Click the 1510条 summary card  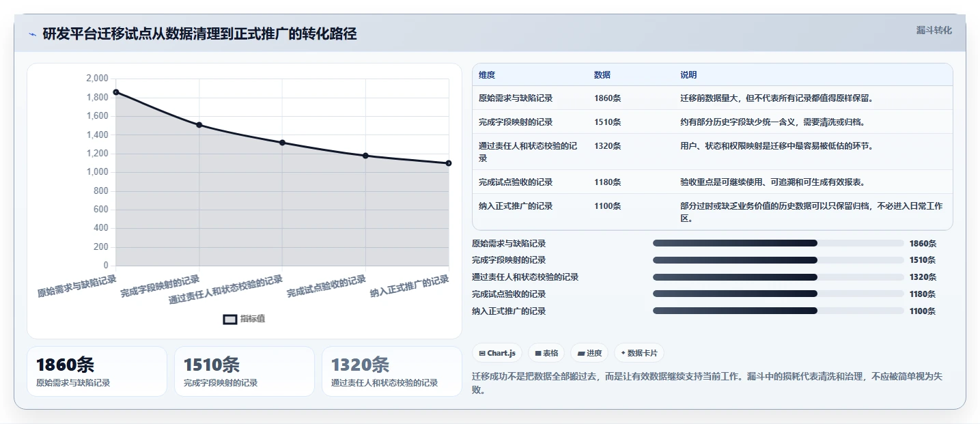244,371
